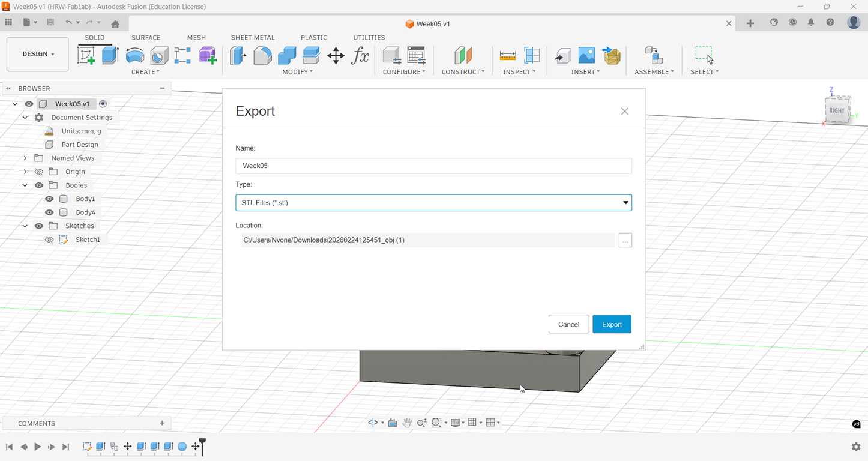868x461 pixels.
Task: Select the Extrude tool in Create
Action: pos(110,56)
